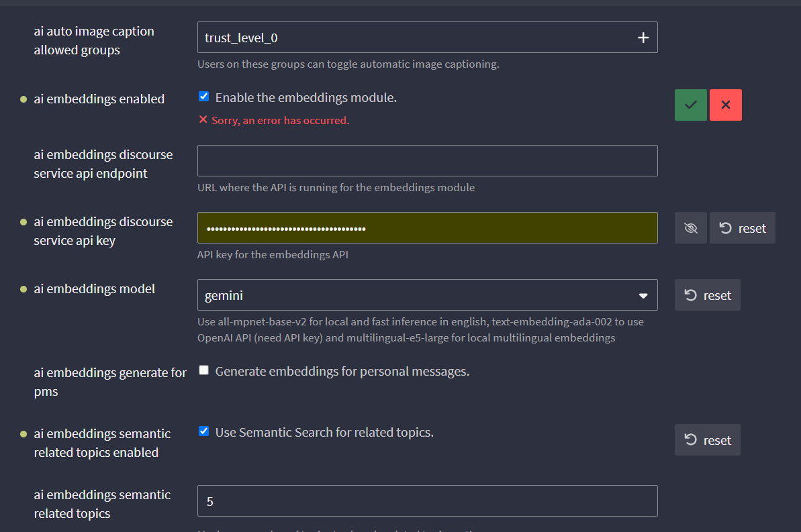Check Generate embeddings for personal messages
This screenshot has height=532, width=801.
tap(204, 370)
